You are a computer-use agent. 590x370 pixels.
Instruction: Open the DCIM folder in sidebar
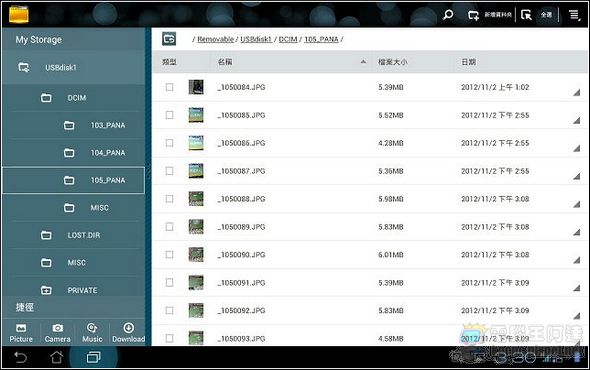pyautogui.click(x=73, y=98)
